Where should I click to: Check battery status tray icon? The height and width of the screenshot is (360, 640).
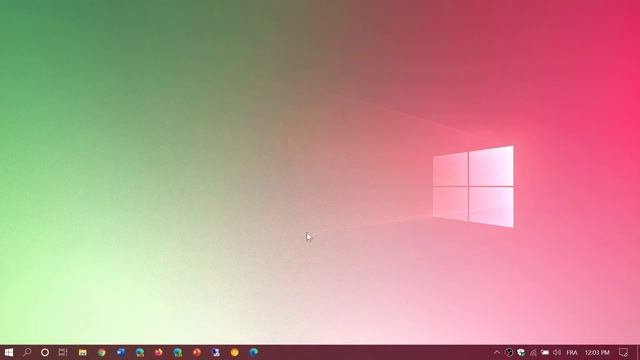545,352
